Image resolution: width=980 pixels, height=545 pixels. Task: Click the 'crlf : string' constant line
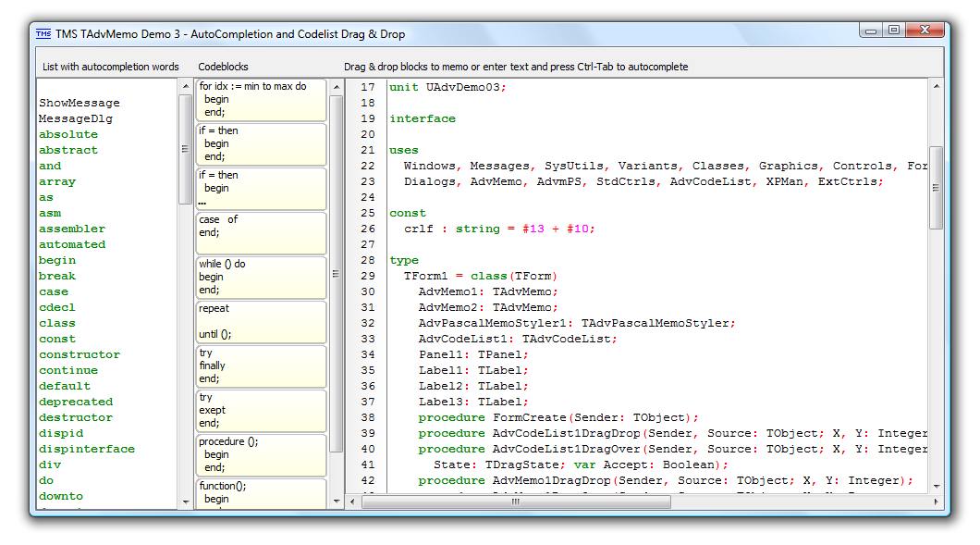coord(499,229)
